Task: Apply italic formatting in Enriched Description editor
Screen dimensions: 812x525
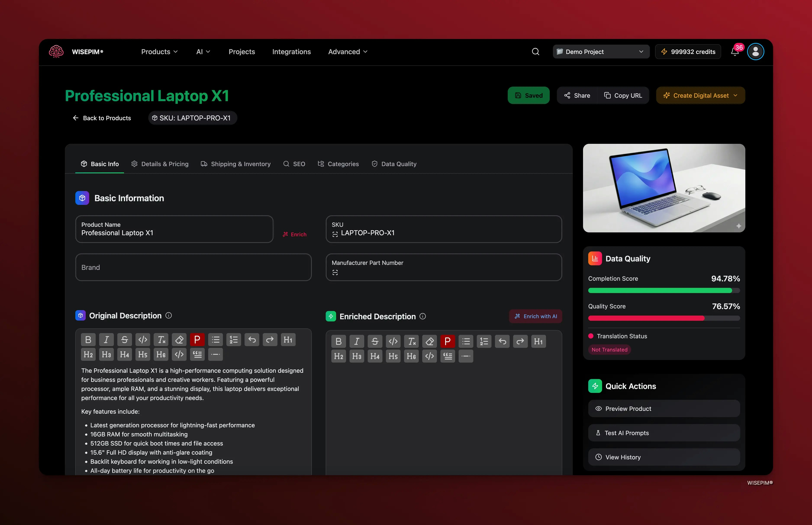Action: pos(357,341)
